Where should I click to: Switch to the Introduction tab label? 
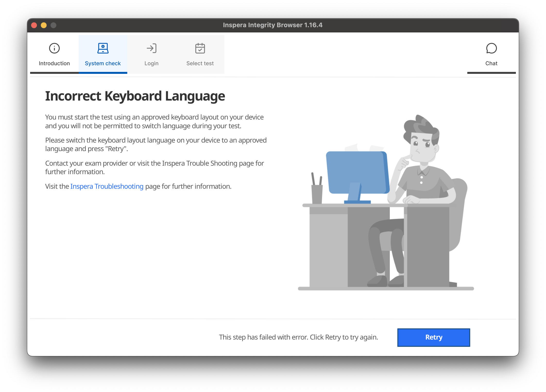coord(54,63)
